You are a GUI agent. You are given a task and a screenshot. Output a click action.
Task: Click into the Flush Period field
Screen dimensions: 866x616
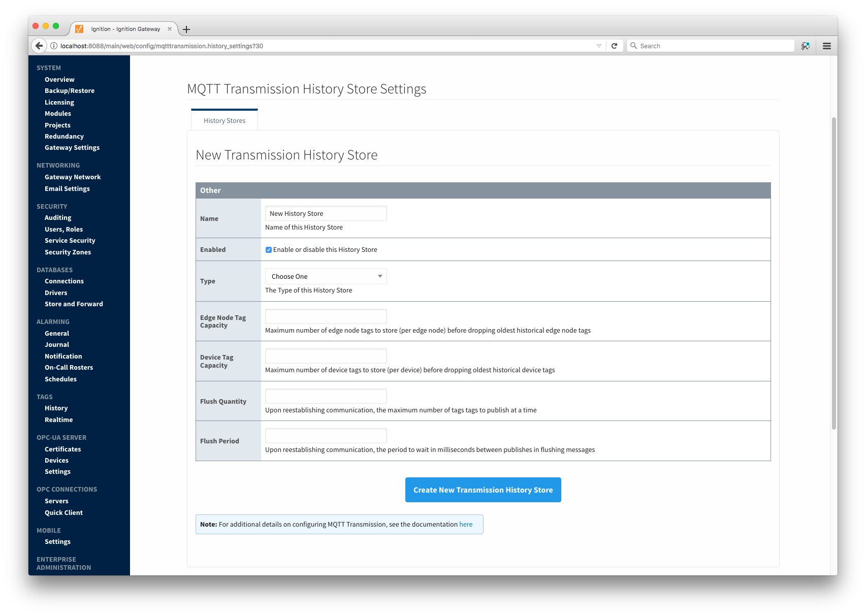326,436
